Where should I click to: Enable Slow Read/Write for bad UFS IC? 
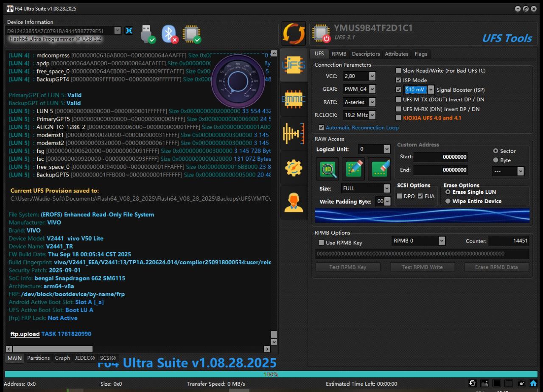[x=398, y=70]
